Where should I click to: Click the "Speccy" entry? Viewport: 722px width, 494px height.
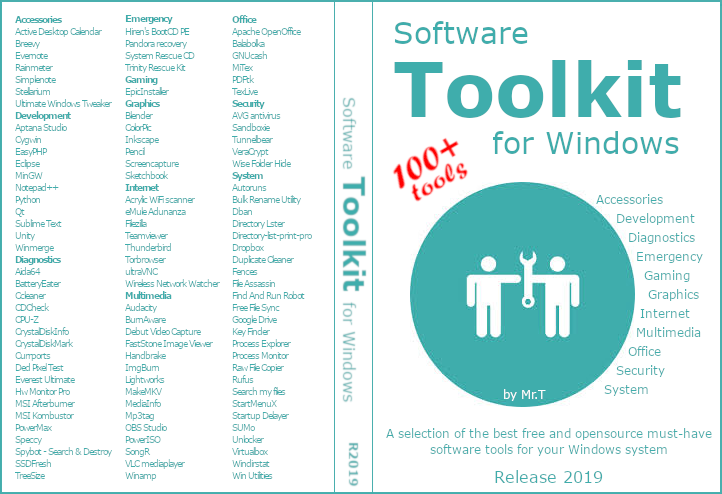tap(29, 440)
